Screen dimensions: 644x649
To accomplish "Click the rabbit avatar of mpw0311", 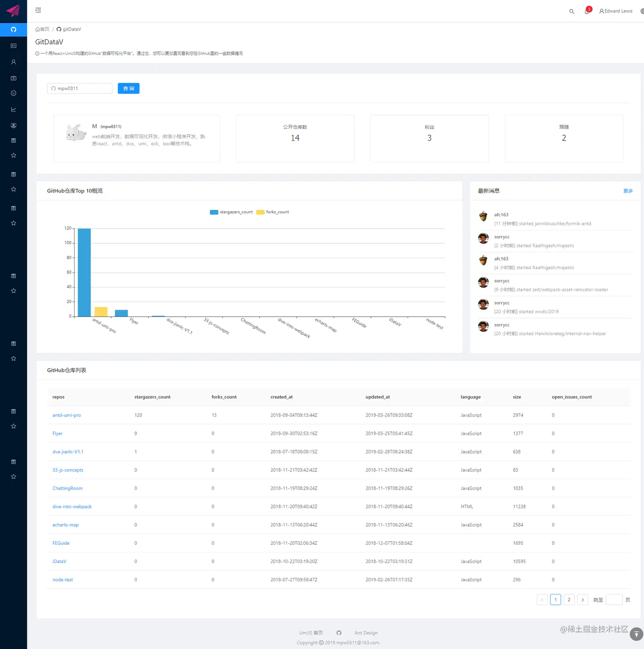I will point(76,133).
